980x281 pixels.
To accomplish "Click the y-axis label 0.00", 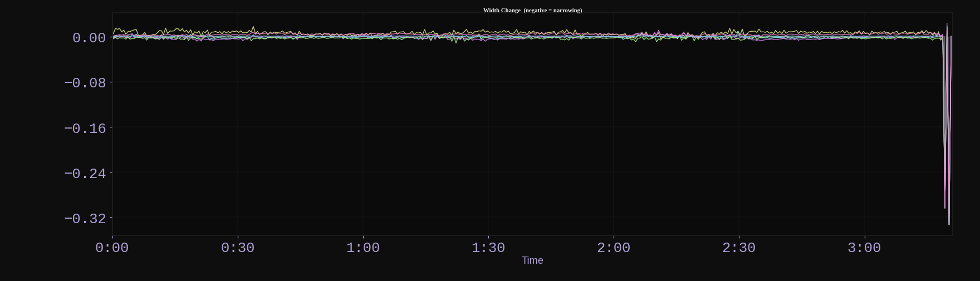I will [x=89, y=38].
